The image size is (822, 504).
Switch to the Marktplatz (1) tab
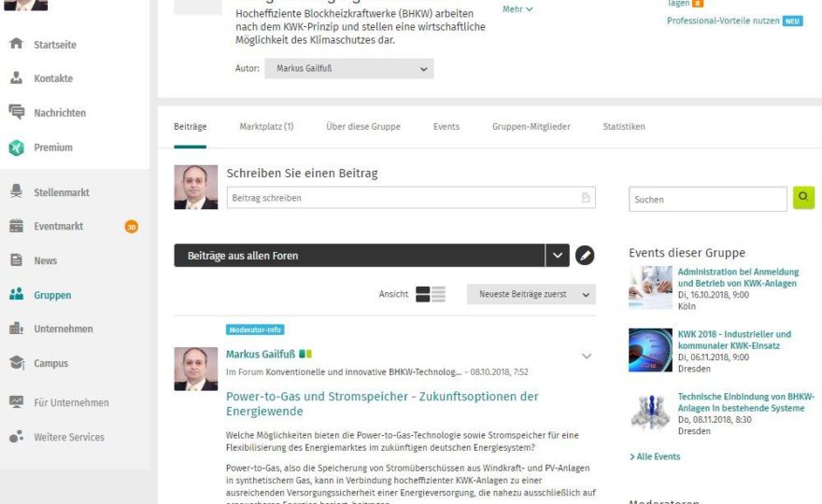point(266,126)
